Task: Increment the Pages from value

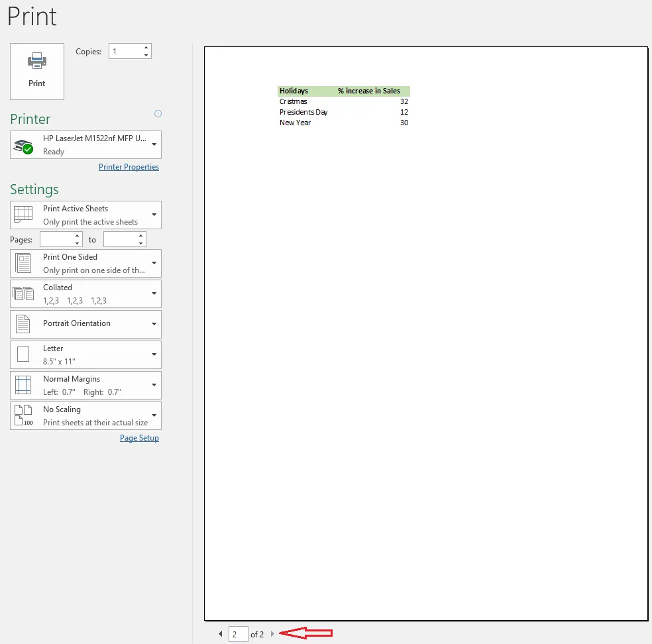Action: (78, 236)
